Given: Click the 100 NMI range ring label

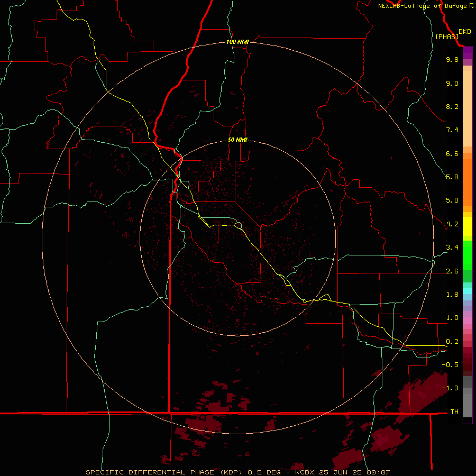Looking at the screenshot, I should point(237,42).
